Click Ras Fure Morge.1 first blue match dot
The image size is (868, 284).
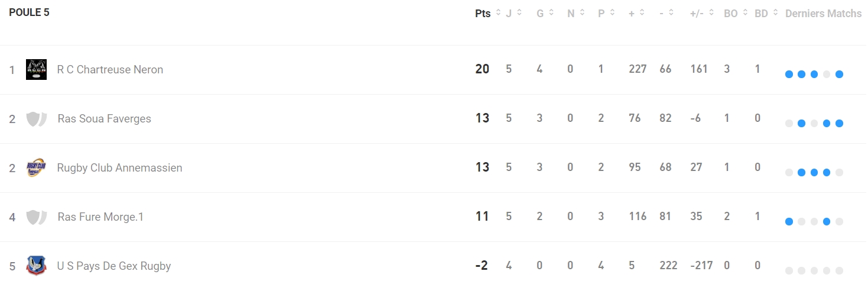tap(789, 221)
